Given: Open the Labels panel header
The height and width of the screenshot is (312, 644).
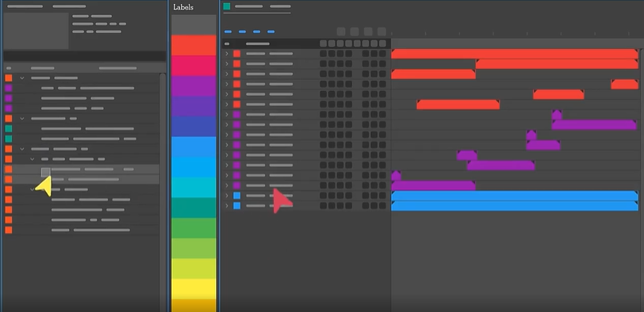Looking at the screenshot, I should coord(183,7).
